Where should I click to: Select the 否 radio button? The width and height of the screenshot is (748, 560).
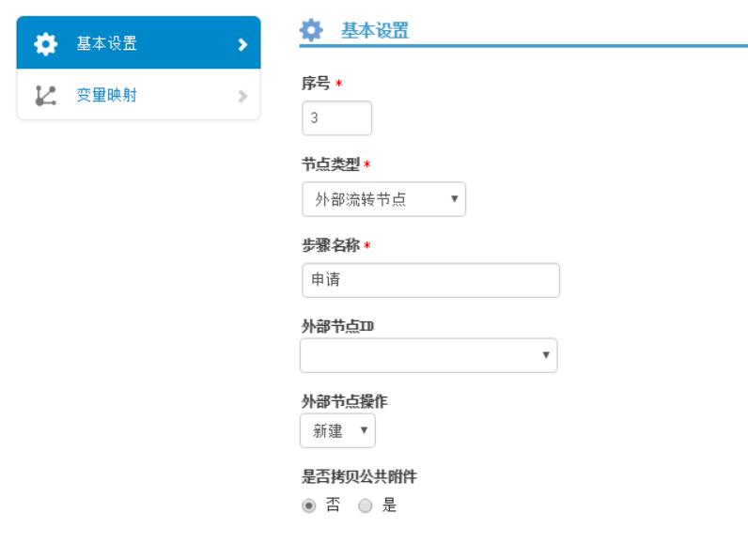(308, 506)
